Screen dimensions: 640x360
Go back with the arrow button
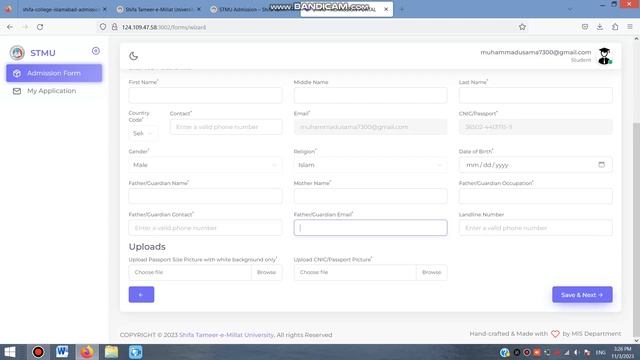[141, 295]
